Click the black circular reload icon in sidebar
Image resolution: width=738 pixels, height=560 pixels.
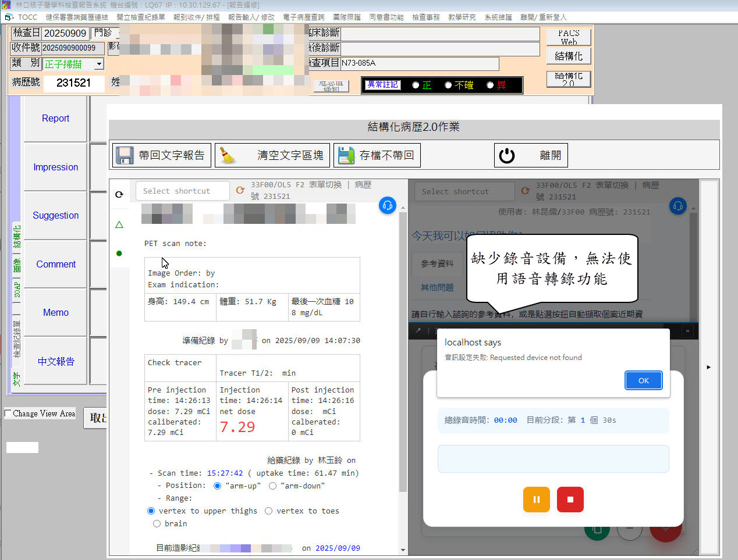[x=119, y=194]
